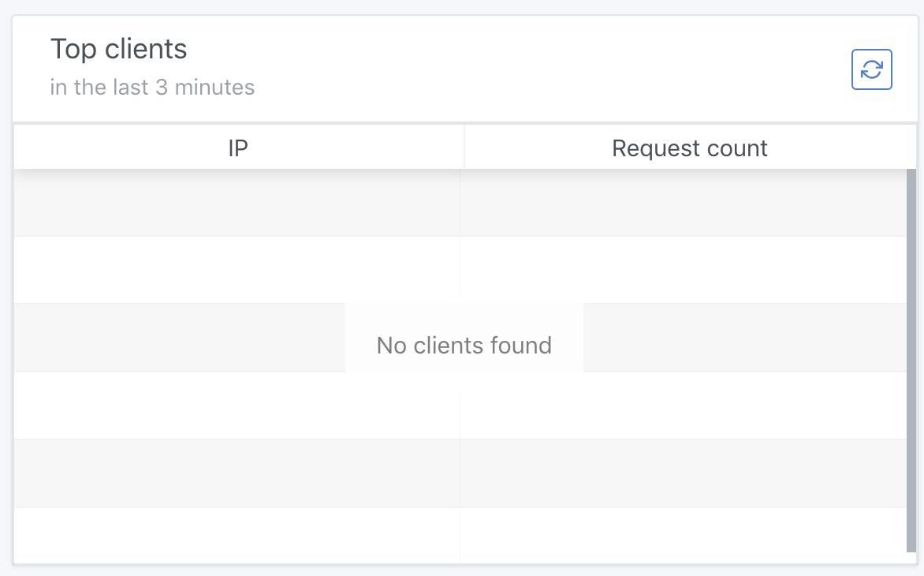924x576 pixels.
Task: Click the "Top clients" card title
Action: (x=119, y=49)
